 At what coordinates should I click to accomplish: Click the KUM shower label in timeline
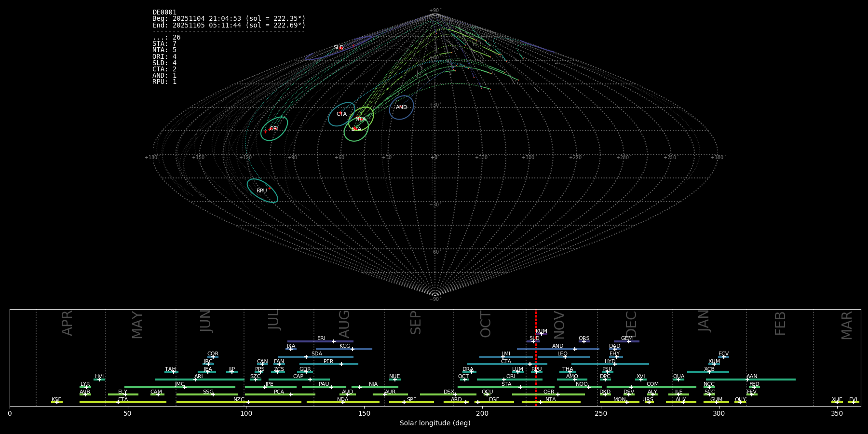tap(541, 331)
